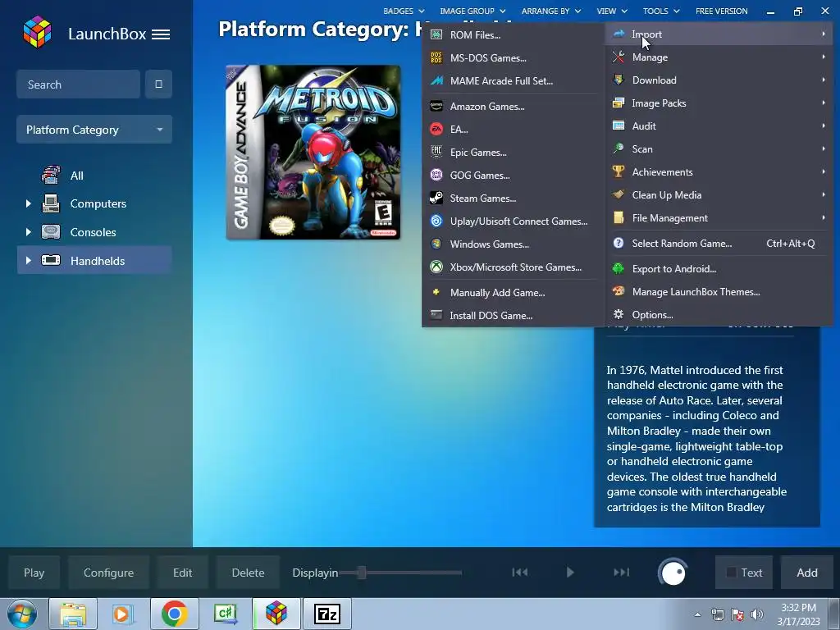Expand the Handhelds tree node

point(29,260)
